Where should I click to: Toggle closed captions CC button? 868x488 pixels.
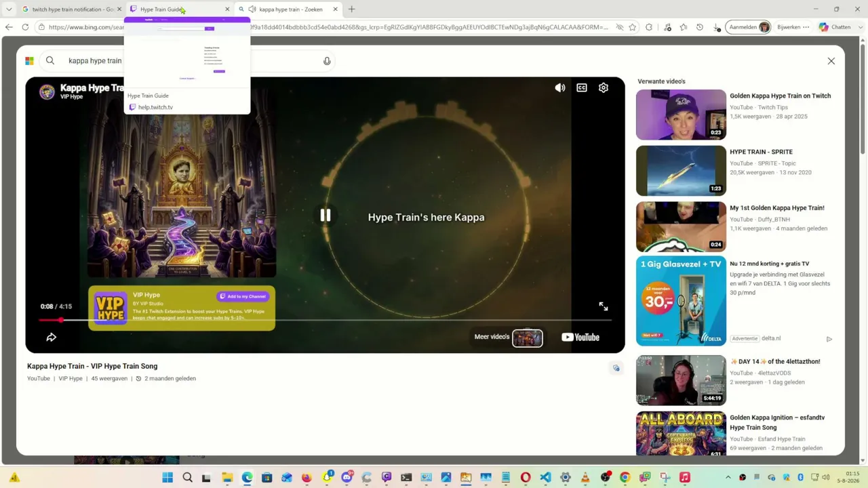pos(582,87)
